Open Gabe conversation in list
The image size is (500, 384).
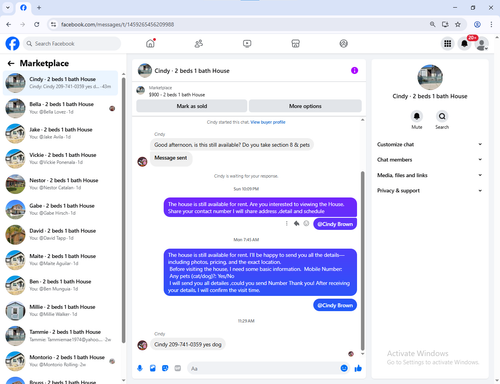[60, 209]
